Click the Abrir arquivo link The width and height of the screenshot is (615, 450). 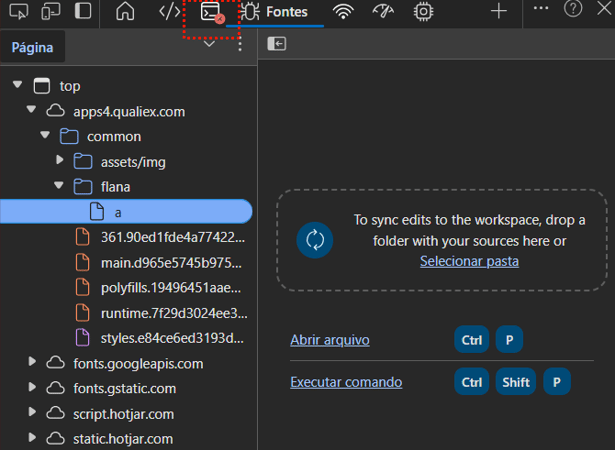330,340
